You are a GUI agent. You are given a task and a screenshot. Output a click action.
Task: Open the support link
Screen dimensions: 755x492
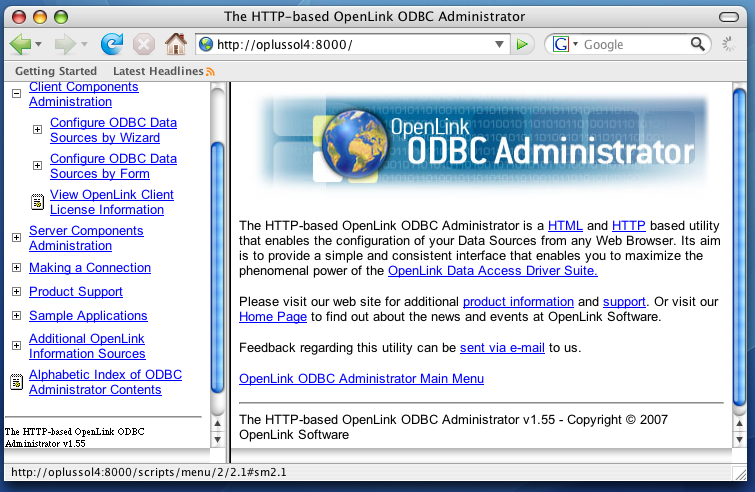pyautogui.click(x=624, y=302)
